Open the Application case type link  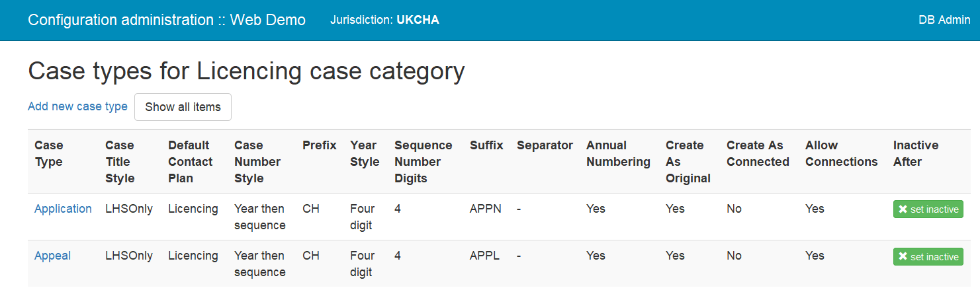point(63,209)
